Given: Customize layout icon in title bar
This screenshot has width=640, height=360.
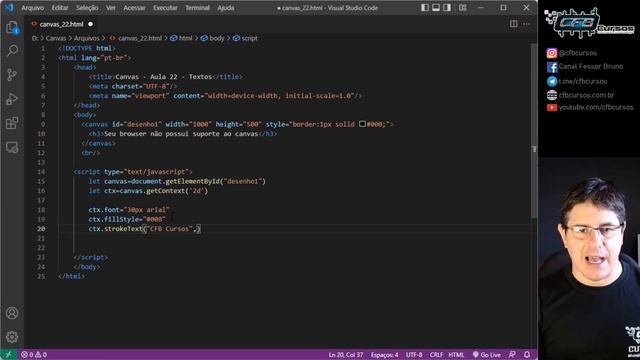Looking at the screenshot, I should coord(462,8).
